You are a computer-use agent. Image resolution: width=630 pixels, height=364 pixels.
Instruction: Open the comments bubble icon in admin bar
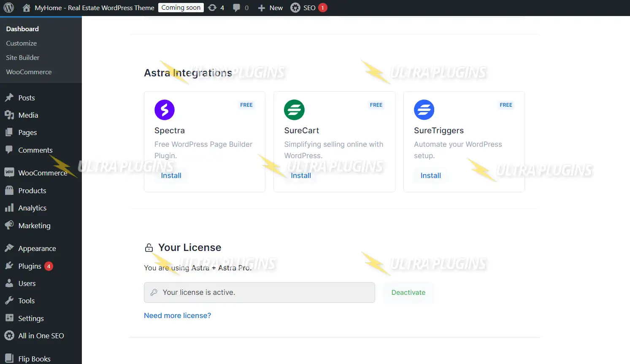[x=237, y=8]
